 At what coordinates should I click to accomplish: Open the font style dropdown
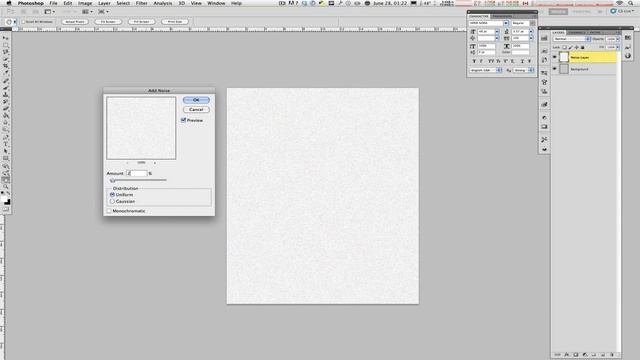pos(533,23)
